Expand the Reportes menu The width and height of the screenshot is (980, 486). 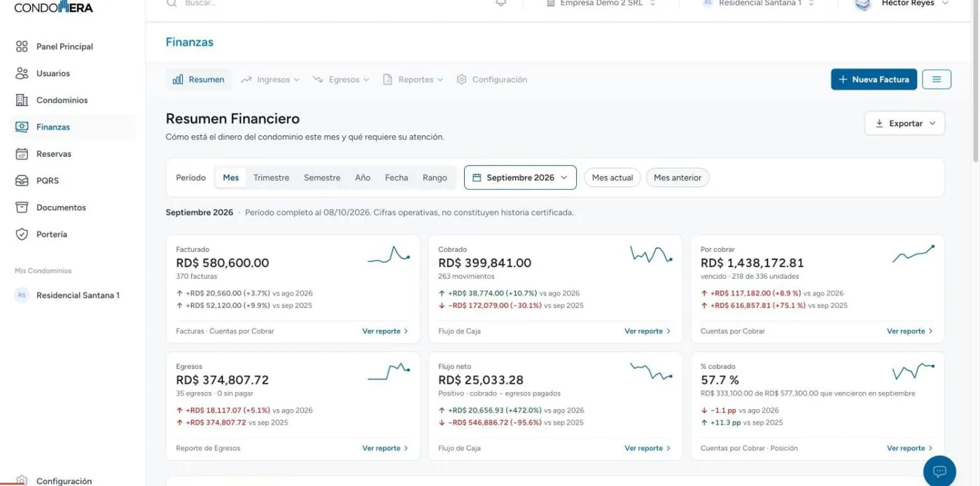413,79
